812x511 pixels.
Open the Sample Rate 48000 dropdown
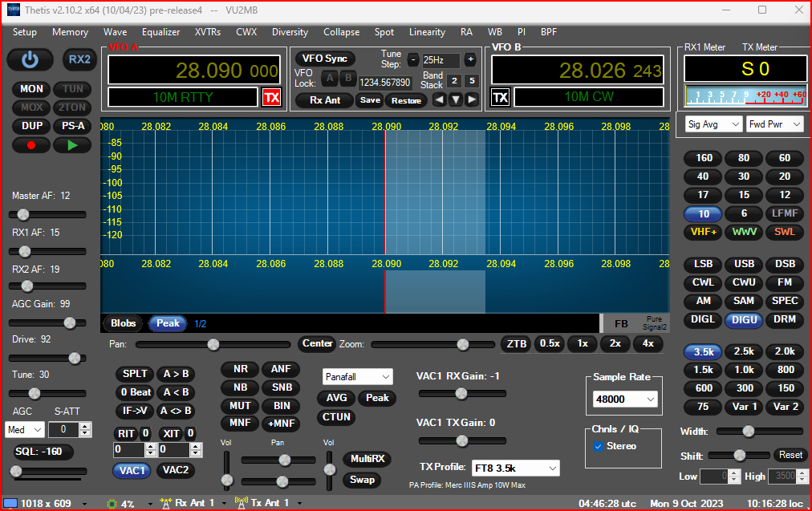click(x=627, y=399)
